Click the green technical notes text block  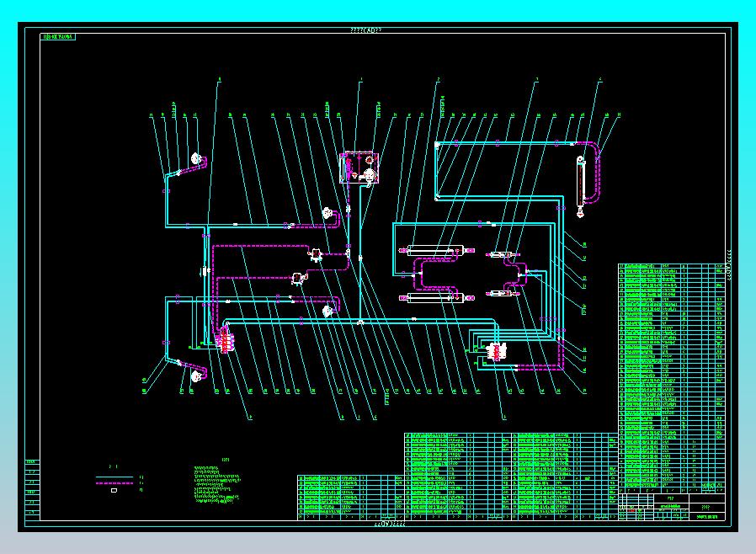(x=216, y=484)
